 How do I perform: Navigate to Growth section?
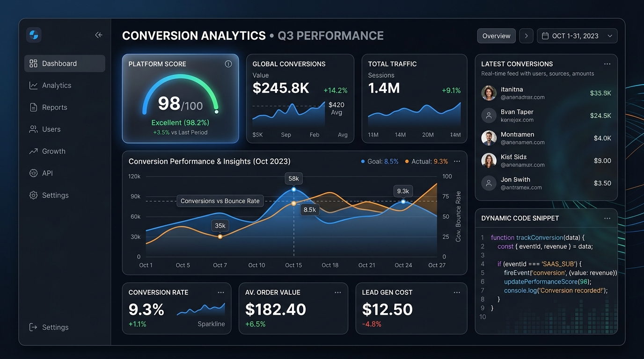tap(65, 151)
